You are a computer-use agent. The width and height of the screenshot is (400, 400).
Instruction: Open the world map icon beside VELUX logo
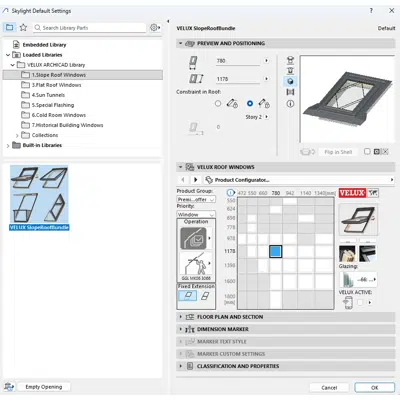point(373,193)
